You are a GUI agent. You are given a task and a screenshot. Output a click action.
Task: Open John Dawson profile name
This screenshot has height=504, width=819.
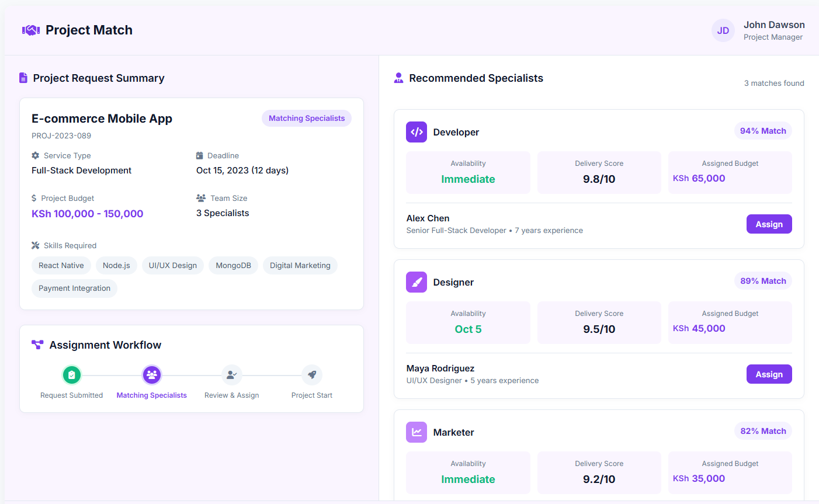tap(774, 25)
